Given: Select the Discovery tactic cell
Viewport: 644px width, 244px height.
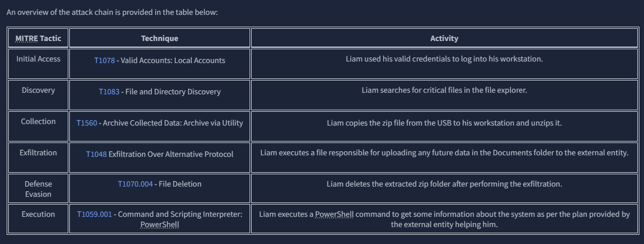Looking at the screenshot, I should pos(38,90).
